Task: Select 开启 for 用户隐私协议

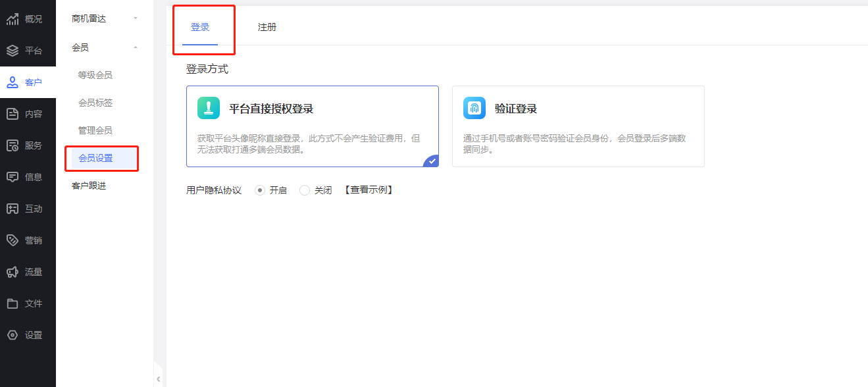Action: tap(260, 190)
